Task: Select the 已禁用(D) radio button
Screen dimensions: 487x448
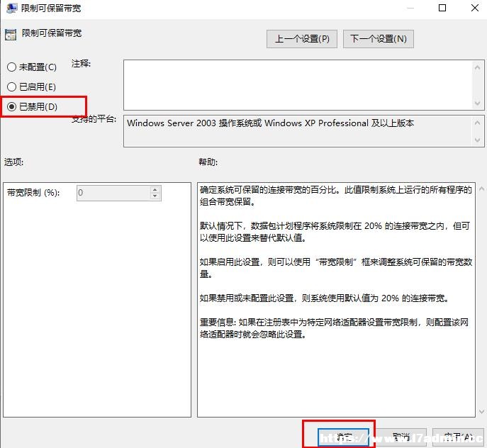Action: coord(32,107)
